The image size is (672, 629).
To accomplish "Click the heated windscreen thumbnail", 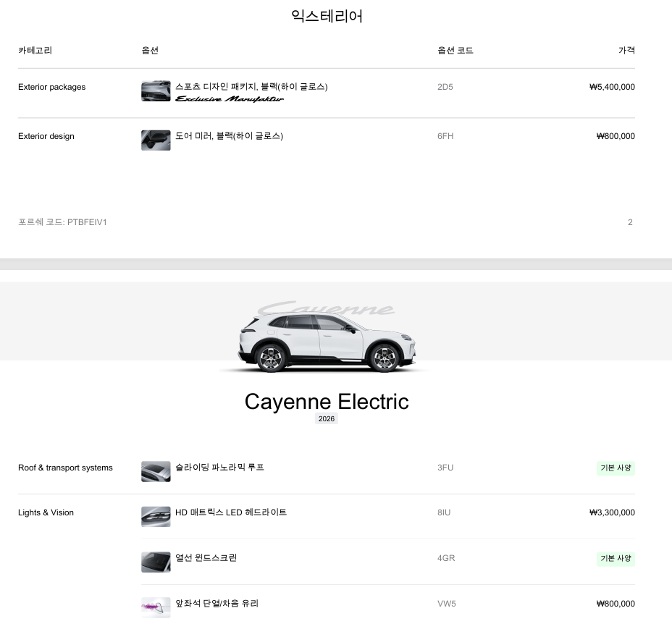I will click(x=156, y=562).
